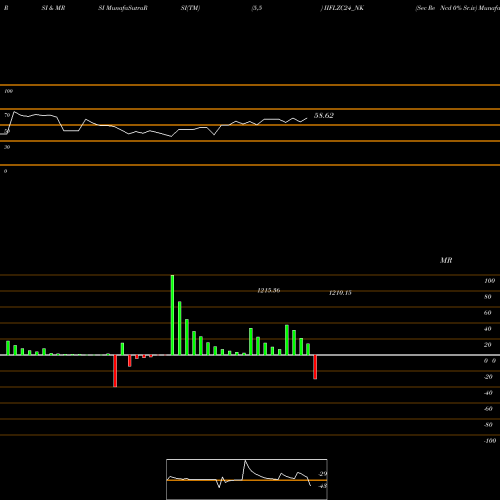Click the price label 1210.15

340,293
